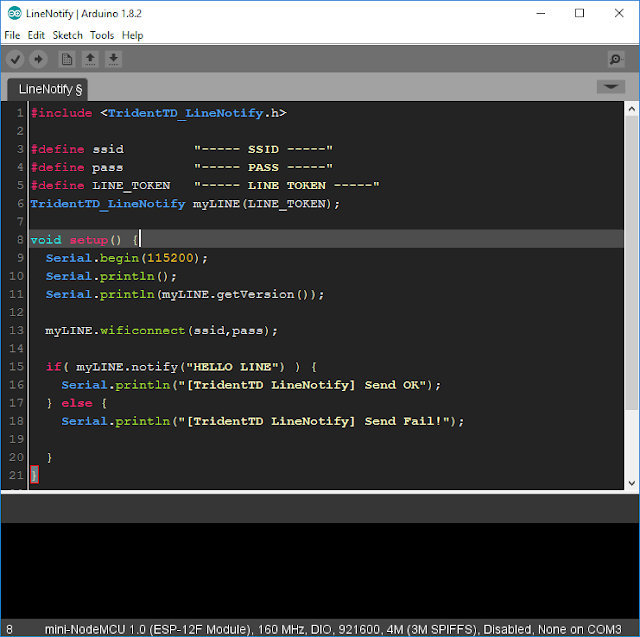Viewport: 640px width, 637px height.
Task: Maximize the Arduino window
Action: coord(580,13)
